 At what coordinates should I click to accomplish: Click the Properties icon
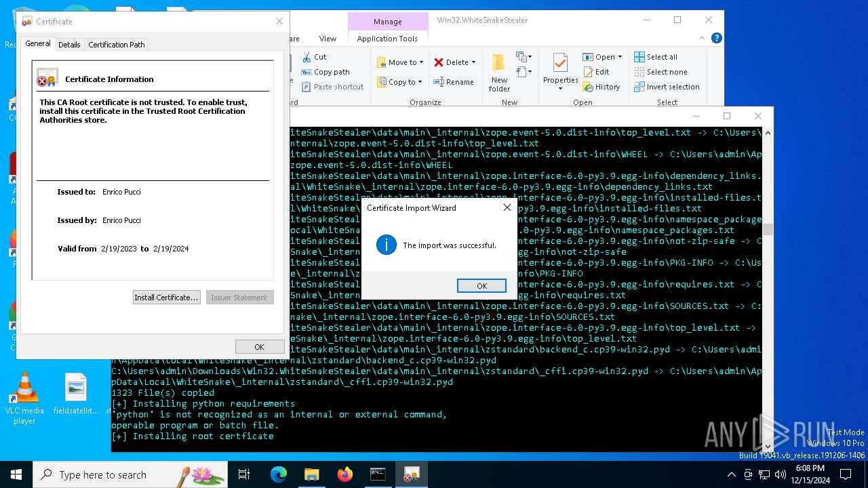click(x=560, y=63)
